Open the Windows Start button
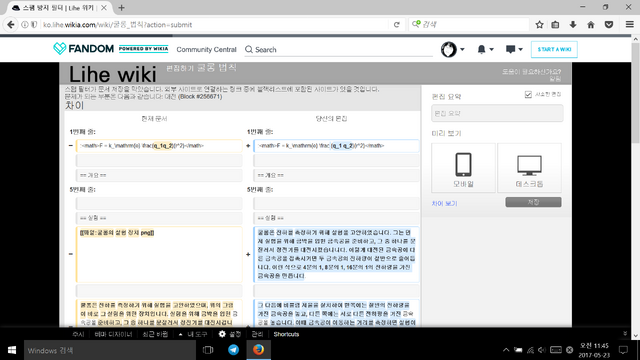Image resolution: width=640 pixels, height=360 pixels. click(x=12, y=350)
